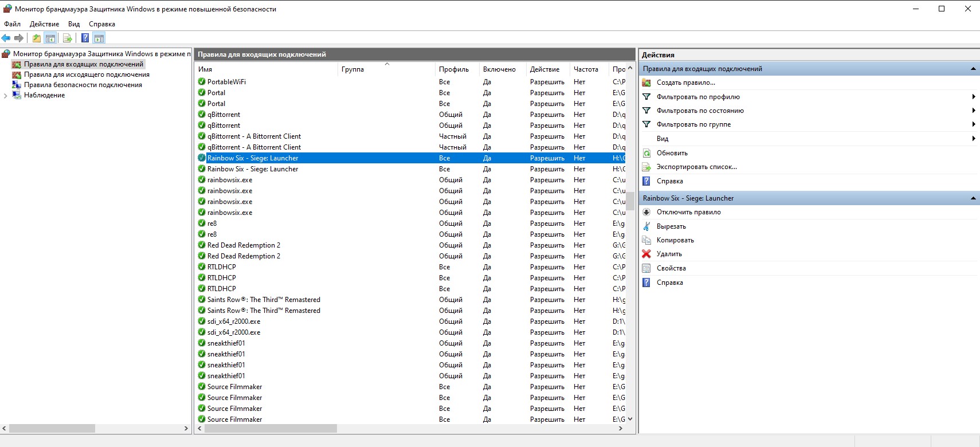Viewport: 980px width, 447px height.
Task: Select the root Монитор брандмауэра tree node
Action: point(101,54)
